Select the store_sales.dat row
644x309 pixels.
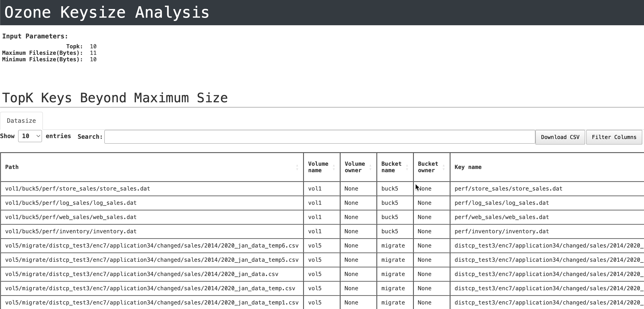pos(150,189)
